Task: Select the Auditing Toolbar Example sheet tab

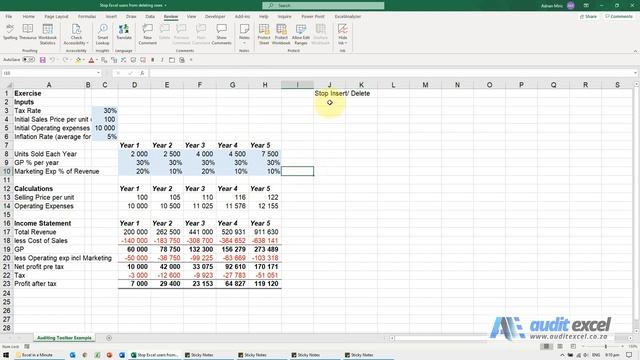Action: (64, 338)
